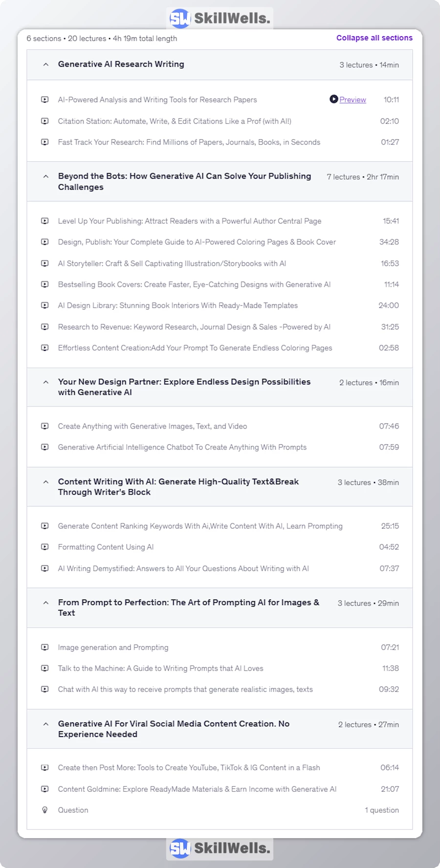Image resolution: width=440 pixels, height=868 pixels.
Task: Click lecture title 'Fast Track Your Research'
Action: tap(189, 142)
